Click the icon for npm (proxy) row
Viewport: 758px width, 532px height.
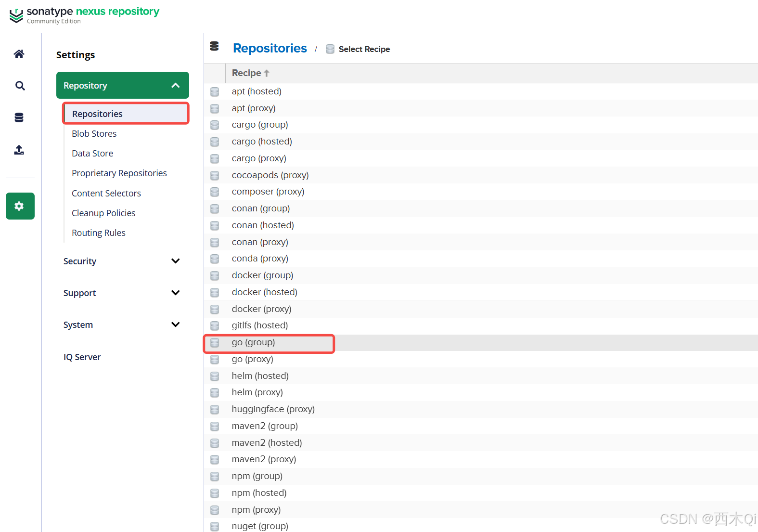(x=215, y=510)
